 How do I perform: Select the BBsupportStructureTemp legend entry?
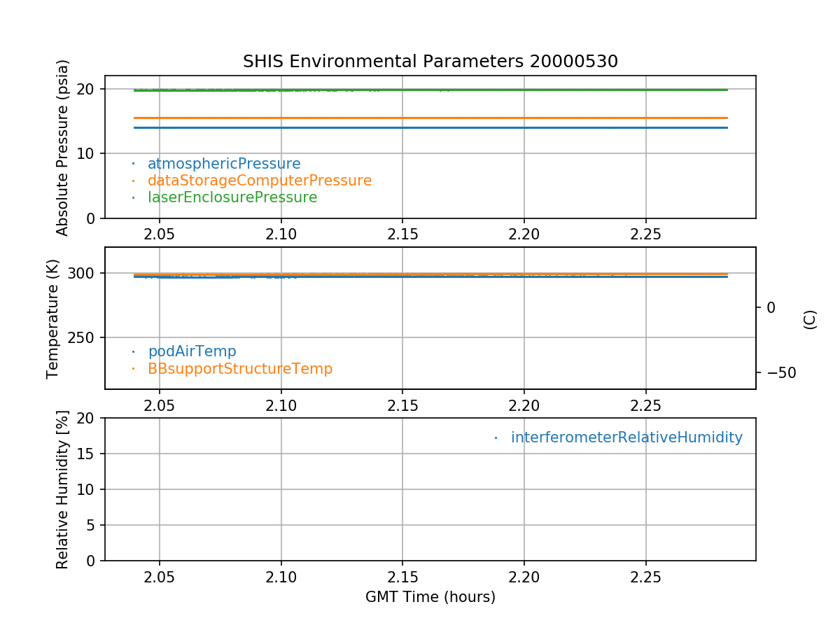coord(239,368)
